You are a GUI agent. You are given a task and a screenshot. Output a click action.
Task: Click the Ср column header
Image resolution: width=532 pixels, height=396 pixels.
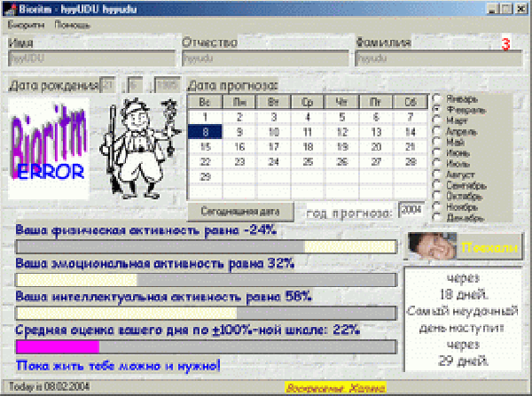pyautogui.click(x=308, y=102)
